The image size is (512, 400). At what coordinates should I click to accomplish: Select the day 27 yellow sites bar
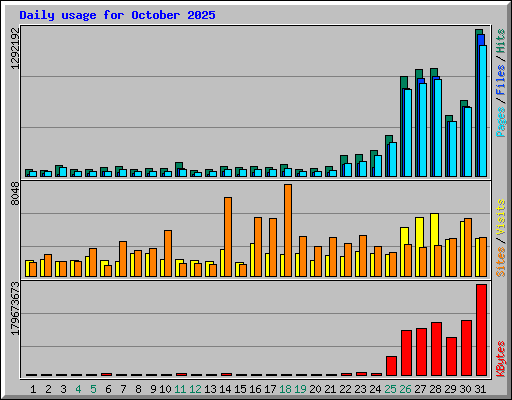pos(419,232)
